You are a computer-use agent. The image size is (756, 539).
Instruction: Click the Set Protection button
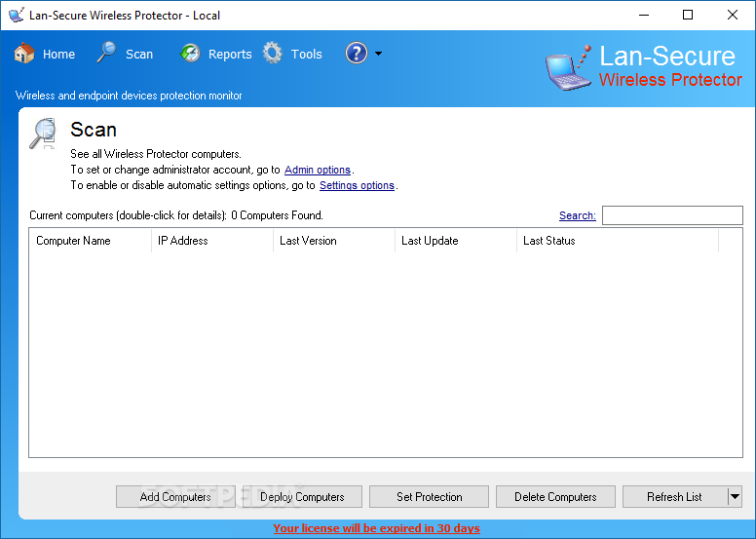pos(429,496)
